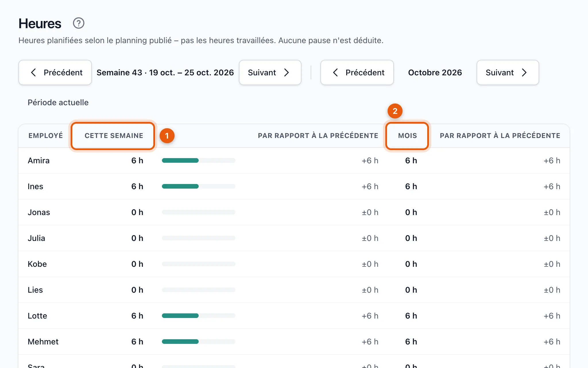Select the Semaine 43 date range label

165,72
